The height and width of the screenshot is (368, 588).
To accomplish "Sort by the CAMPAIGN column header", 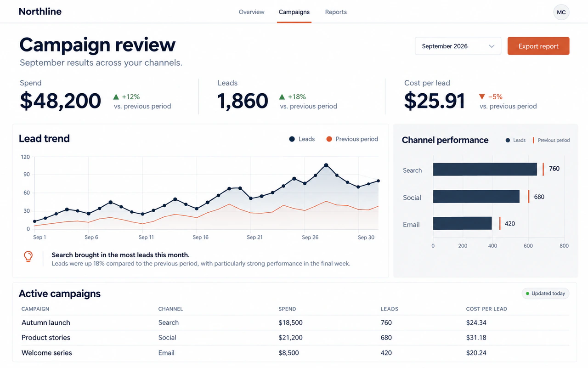I will (35, 309).
